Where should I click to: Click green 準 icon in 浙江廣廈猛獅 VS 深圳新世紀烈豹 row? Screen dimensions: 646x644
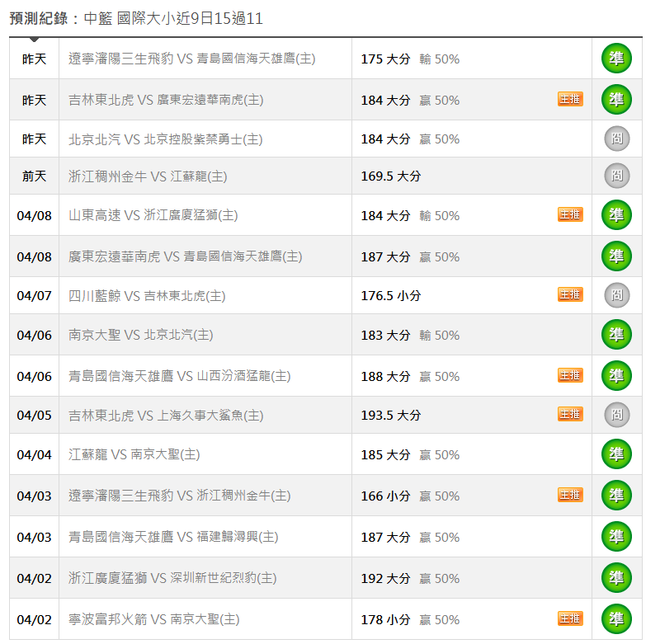(616, 577)
